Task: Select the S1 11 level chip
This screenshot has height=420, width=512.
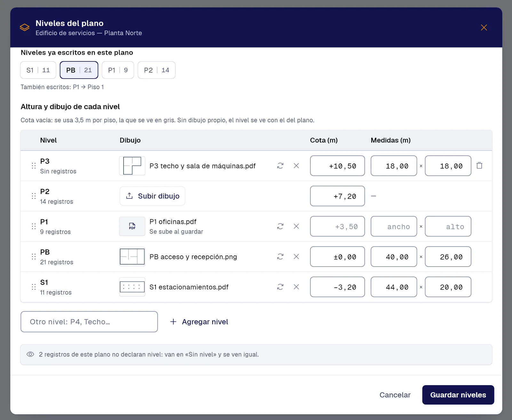Action: 38,70
